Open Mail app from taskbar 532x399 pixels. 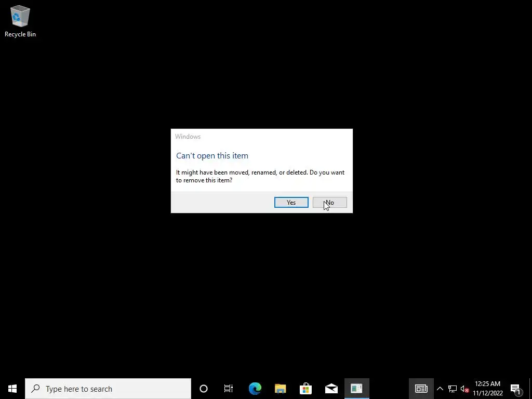pyautogui.click(x=331, y=389)
